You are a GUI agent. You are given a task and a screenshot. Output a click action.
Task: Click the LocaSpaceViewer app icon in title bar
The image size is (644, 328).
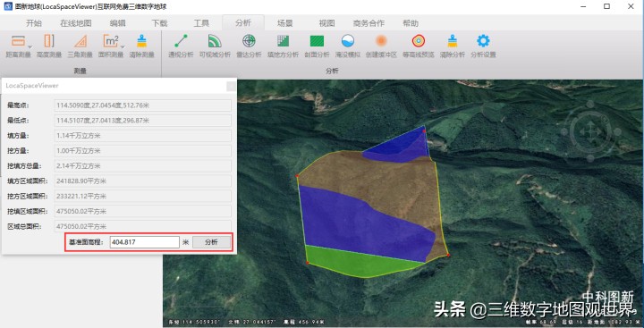(x=7, y=6)
